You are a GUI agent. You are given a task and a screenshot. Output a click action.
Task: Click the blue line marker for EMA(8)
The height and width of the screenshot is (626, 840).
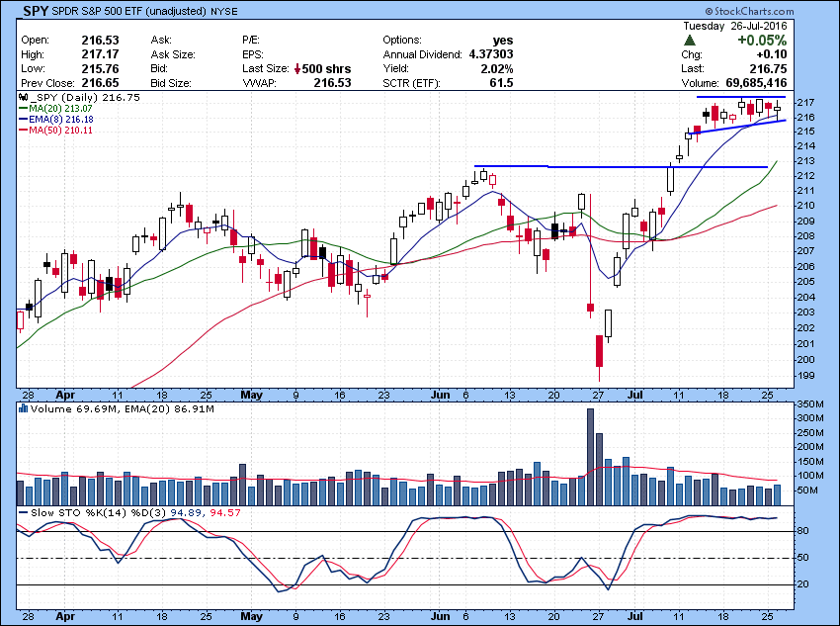click(x=23, y=120)
